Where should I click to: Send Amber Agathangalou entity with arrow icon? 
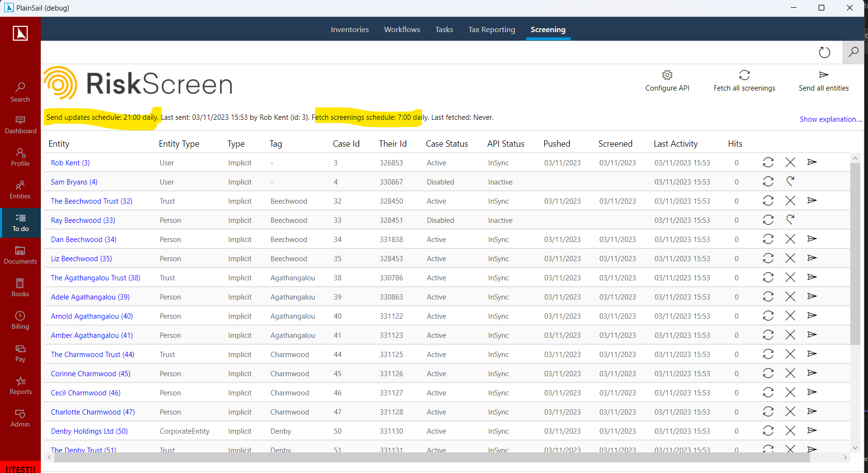[x=812, y=335]
